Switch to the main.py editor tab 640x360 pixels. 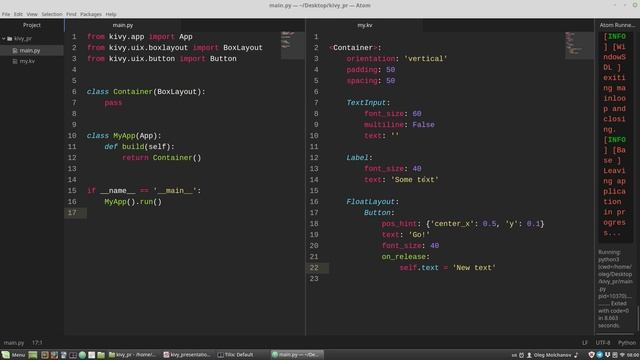tap(123, 25)
